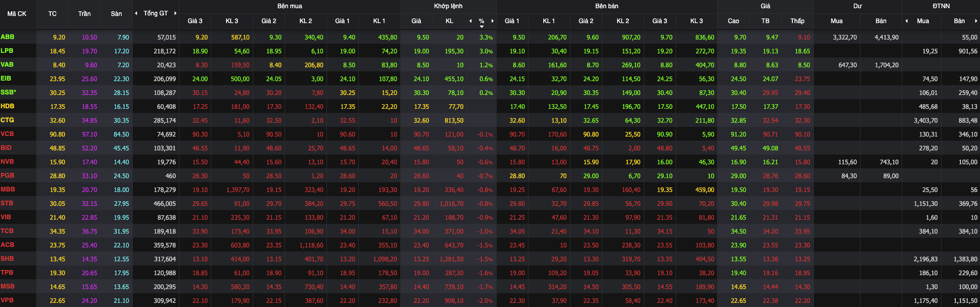Open ticker NVB row
This screenshot has width=980, height=307.
pyautogui.click(x=8, y=162)
